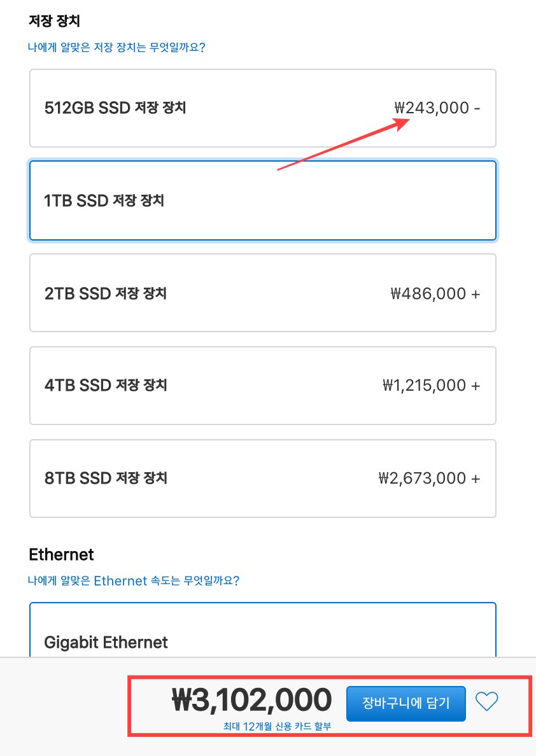Select the Gigabit Ethernet option
Viewport: 536px width, 756px height.
click(262, 636)
